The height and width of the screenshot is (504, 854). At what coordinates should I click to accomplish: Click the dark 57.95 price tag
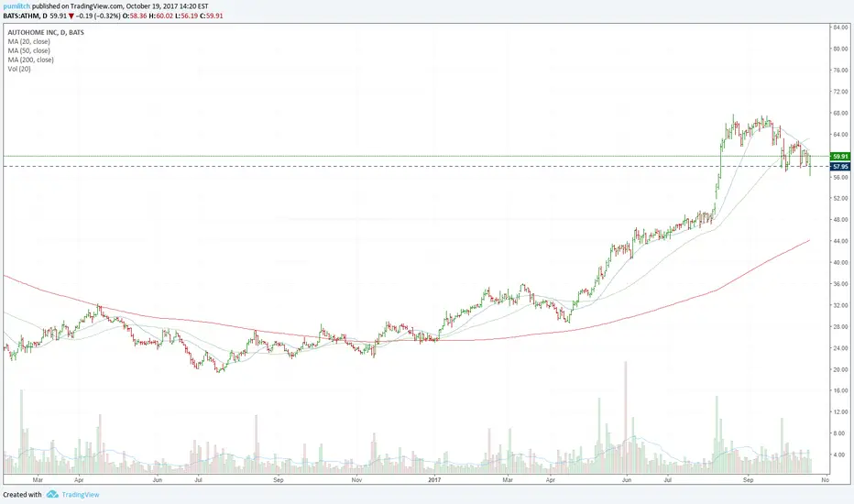pyautogui.click(x=840, y=167)
